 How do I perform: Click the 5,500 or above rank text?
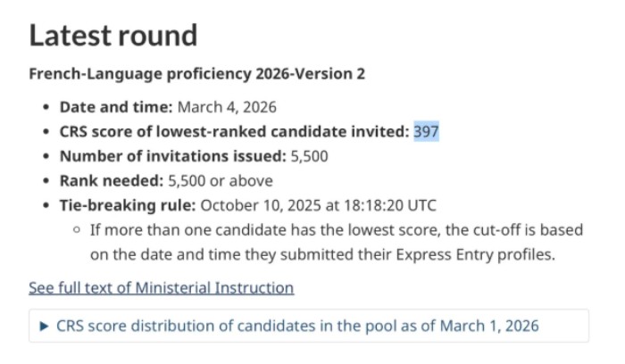coord(220,180)
